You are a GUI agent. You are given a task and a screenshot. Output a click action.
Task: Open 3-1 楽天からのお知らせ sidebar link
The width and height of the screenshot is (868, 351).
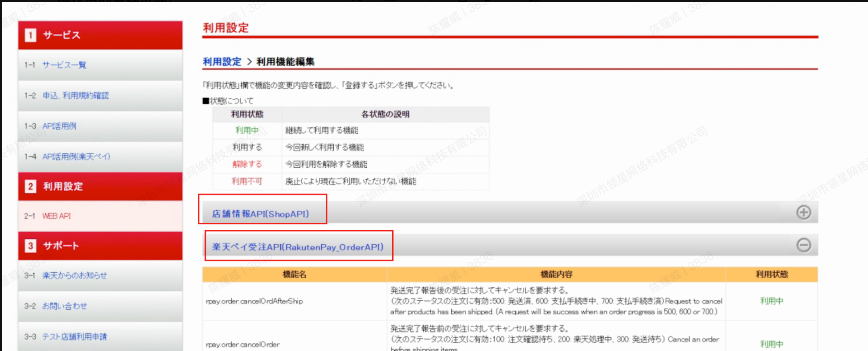point(74,275)
